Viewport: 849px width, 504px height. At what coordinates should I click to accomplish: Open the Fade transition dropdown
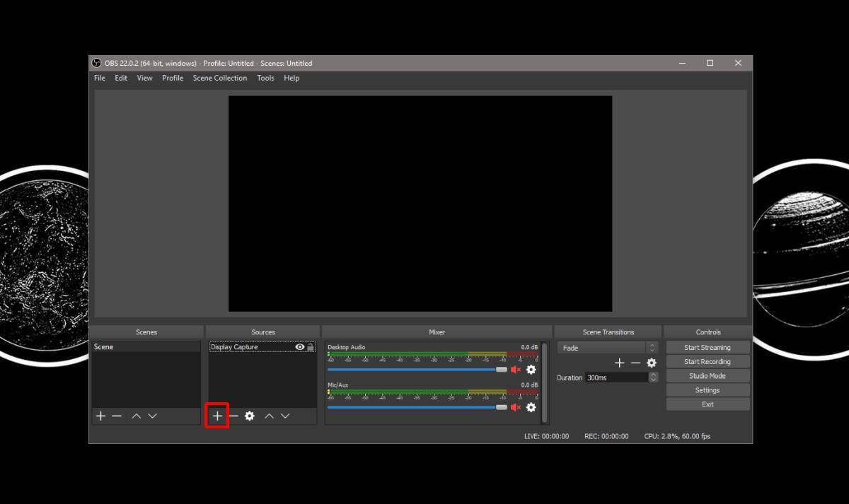point(607,348)
